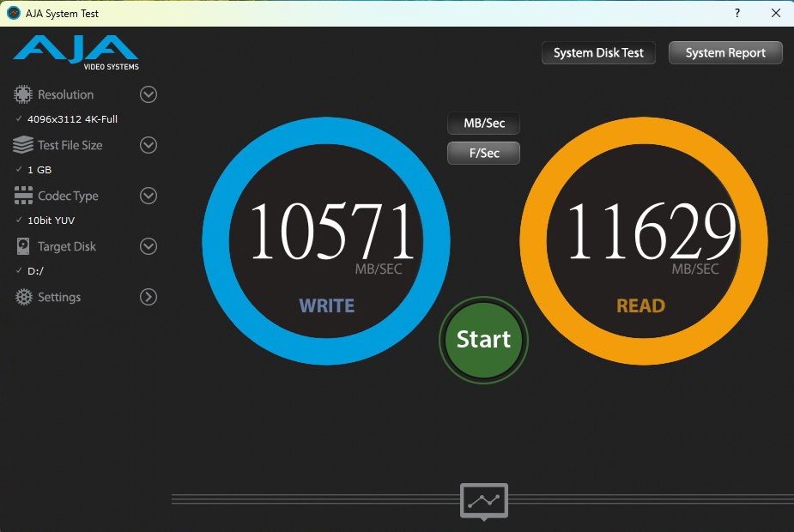Click the blue WRITE speed gauge

pyautogui.click(x=326, y=239)
